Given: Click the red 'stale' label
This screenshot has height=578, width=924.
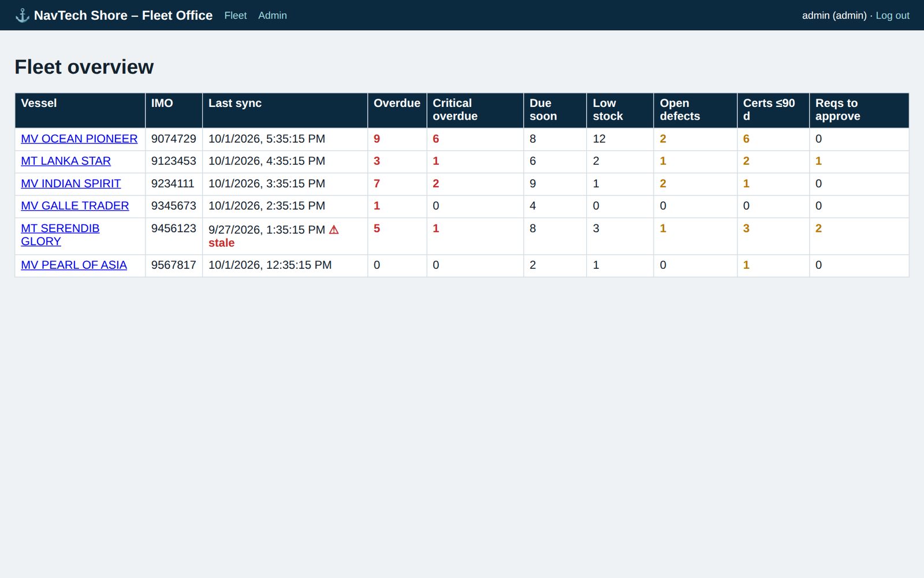Looking at the screenshot, I should [x=221, y=243].
